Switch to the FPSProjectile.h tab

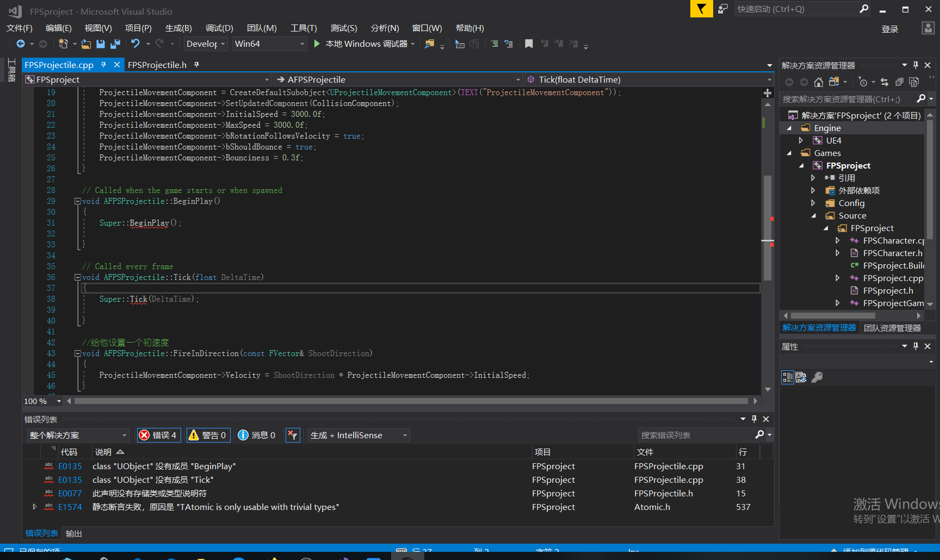pyautogui.click(x=157, y=65)
